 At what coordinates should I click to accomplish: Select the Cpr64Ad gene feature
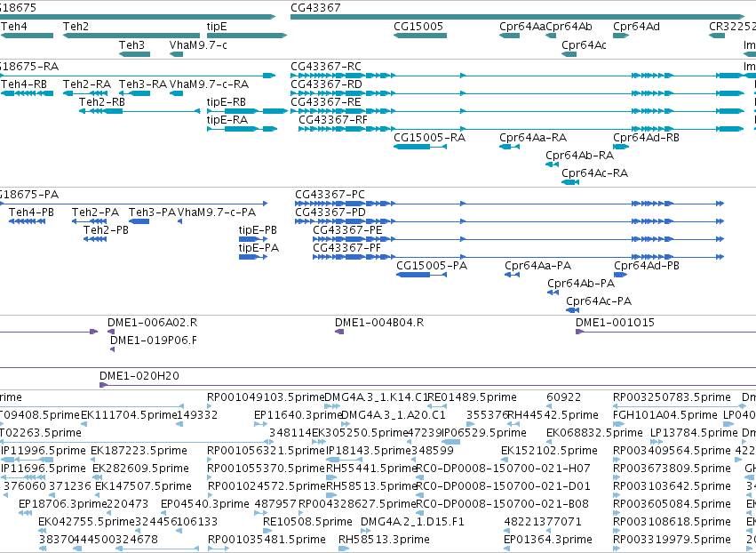coord(621,36)
